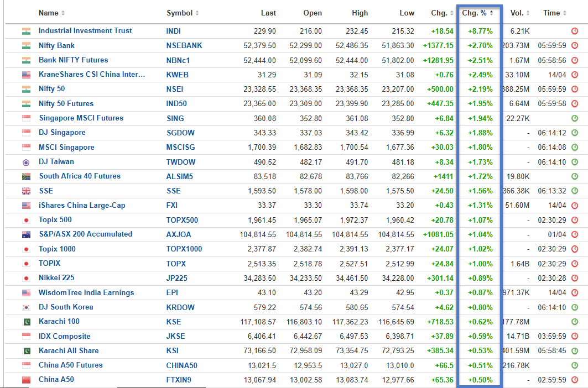Open Bank NIFTY Futures link
The image size is (588, 388).
coord(73,60)
